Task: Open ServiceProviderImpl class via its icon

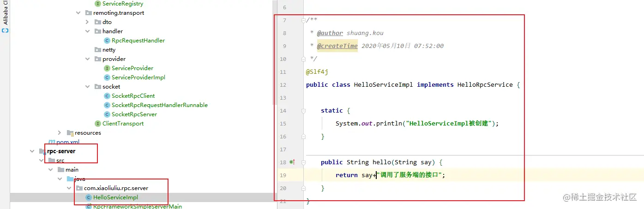Action: tap(107, 78)
